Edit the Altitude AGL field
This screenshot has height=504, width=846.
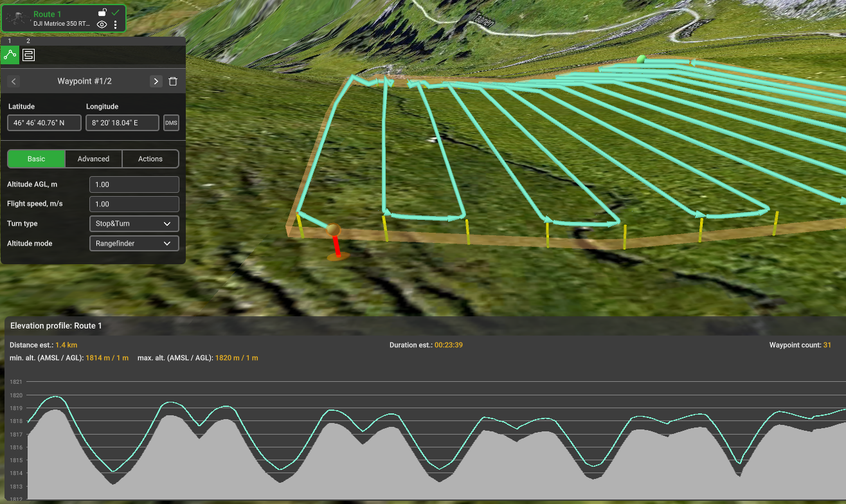pos(134,184)
